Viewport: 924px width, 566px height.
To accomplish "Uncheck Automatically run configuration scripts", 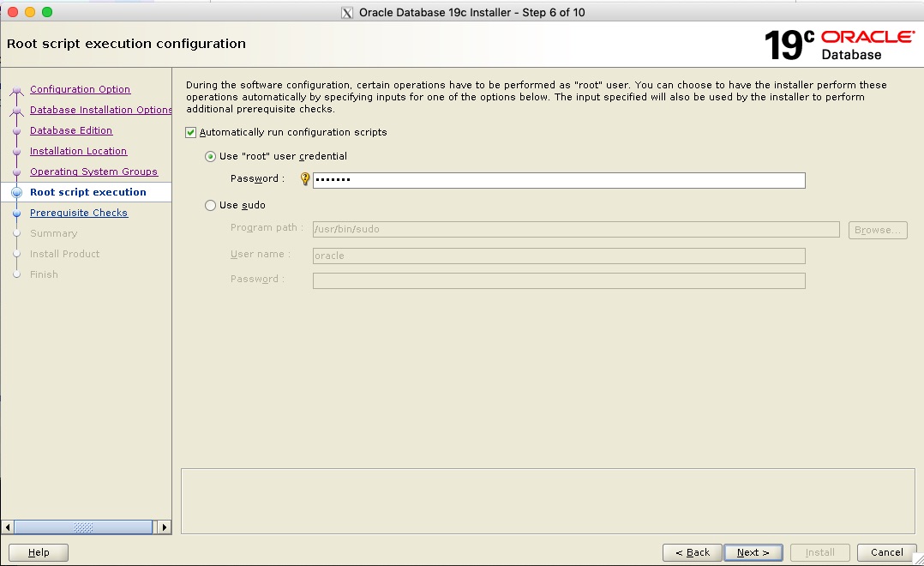I will [190, 133].
